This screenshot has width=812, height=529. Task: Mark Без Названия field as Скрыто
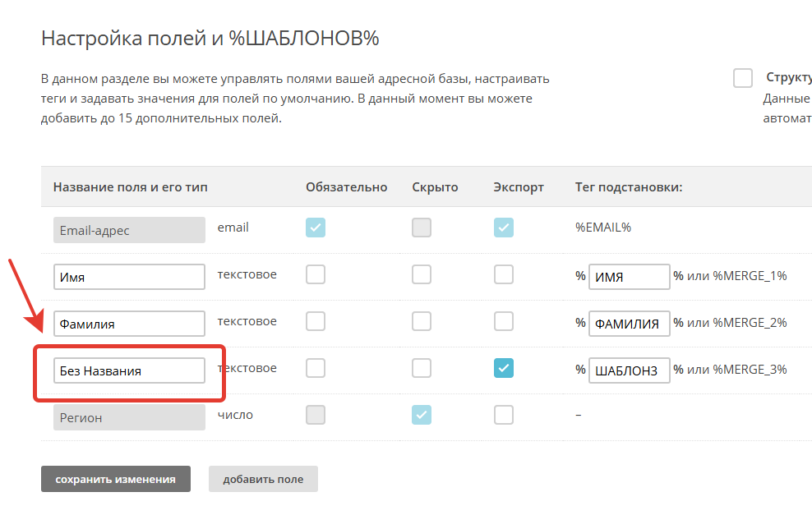point(422,368)
